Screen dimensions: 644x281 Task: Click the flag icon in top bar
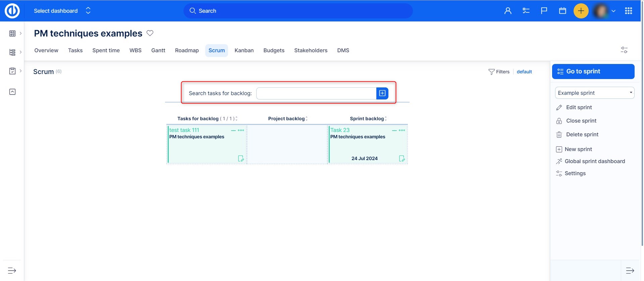544,11
